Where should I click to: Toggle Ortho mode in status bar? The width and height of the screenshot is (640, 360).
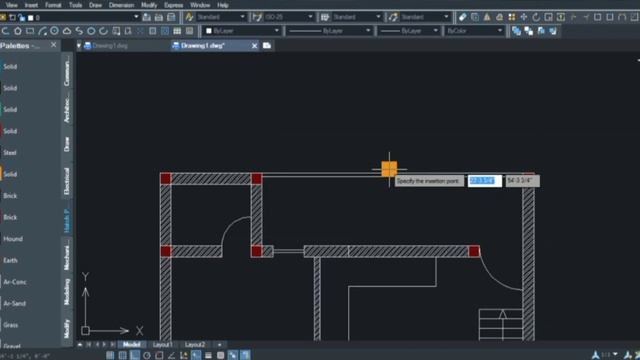135,355
